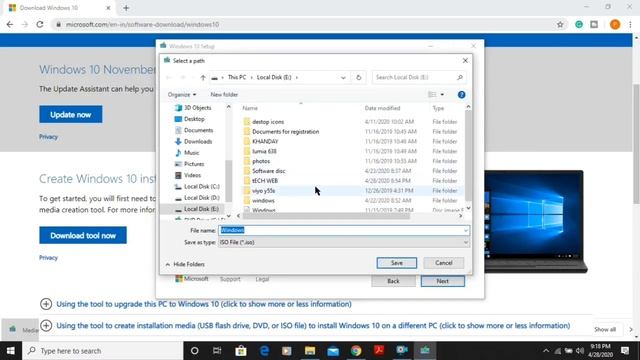Click Next in Windows 10 Setup window
The width and height of the screenshot is (640, 360).
coord(442,281)
